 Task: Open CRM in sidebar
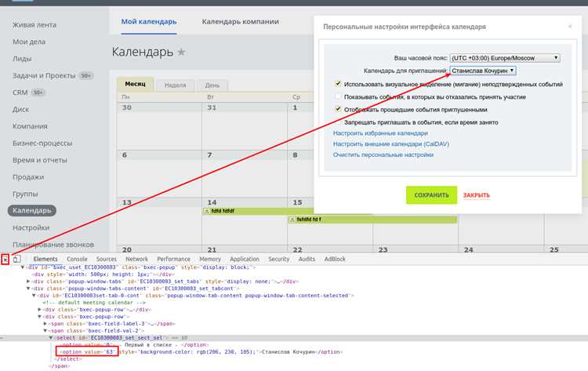(x=20, y=93)
